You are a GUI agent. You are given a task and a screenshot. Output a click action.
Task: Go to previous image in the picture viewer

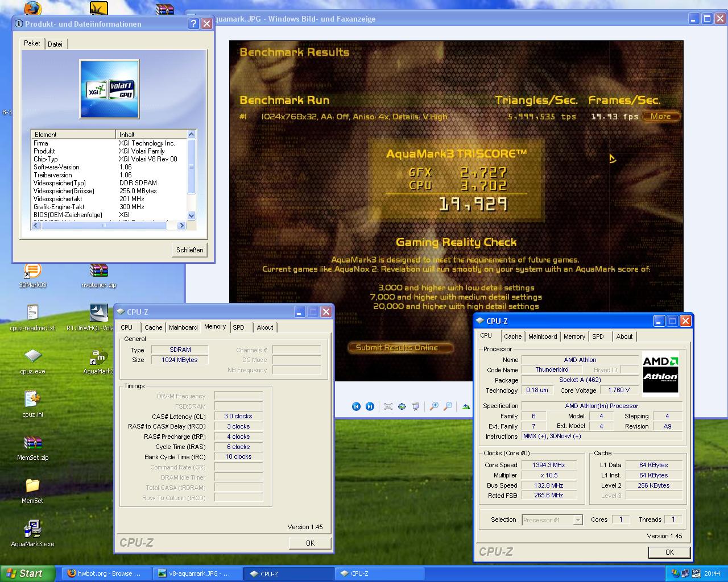tap(356, 406)
